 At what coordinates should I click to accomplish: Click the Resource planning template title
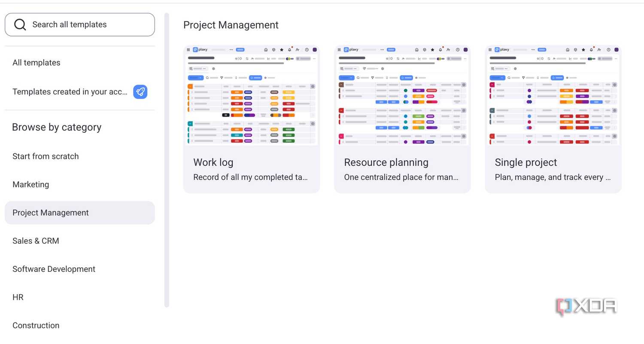click(386, 162)
